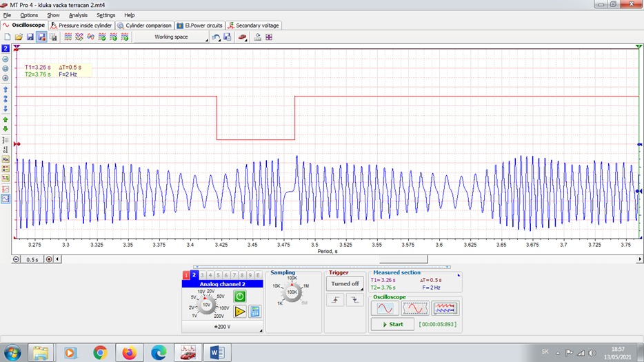The height and width of the screenshot is (362, 644).
Task: Toggle the green channel power button
Action: pos(239,296)
